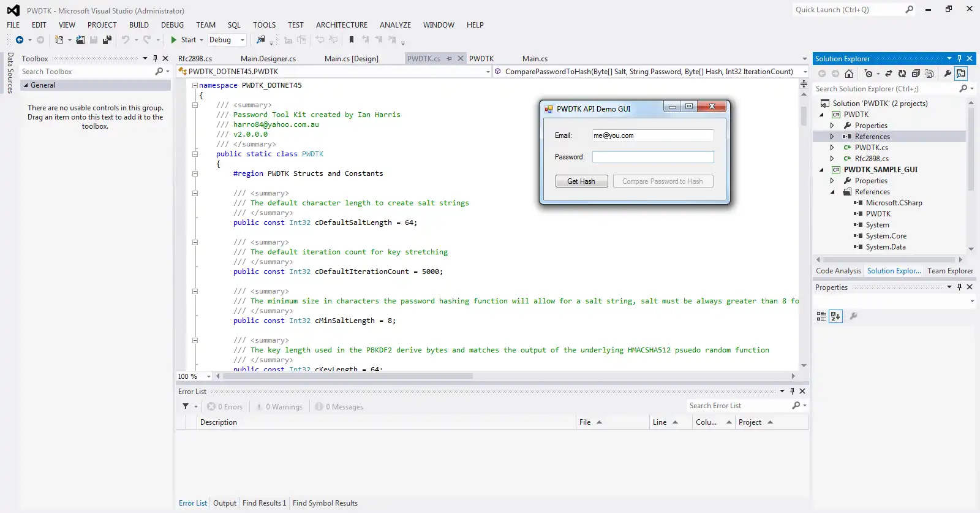This screenshot has width=980, height=513.
Task: Click the Solution Explorer horizontal scrollbar thumb
Action: [x=888, y=260]
